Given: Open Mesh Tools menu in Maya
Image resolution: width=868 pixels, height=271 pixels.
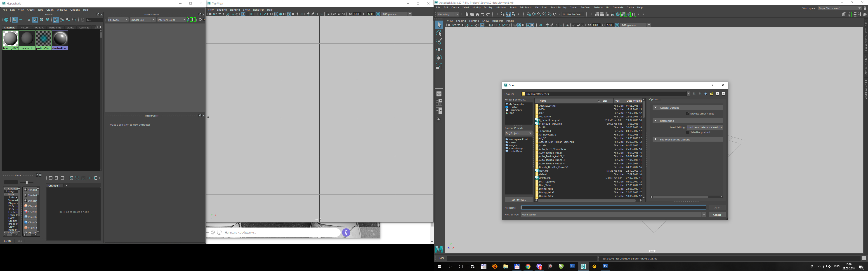Looking at the screenshot, I should [x=541, y=7].
